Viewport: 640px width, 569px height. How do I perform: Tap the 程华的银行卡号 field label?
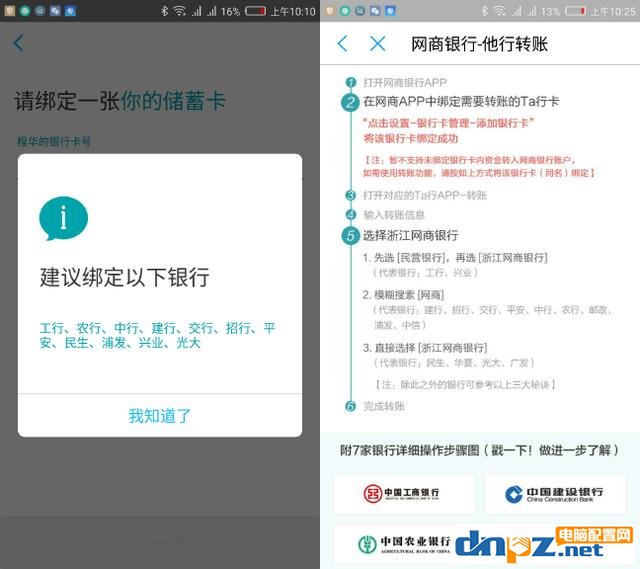point(53,142)
